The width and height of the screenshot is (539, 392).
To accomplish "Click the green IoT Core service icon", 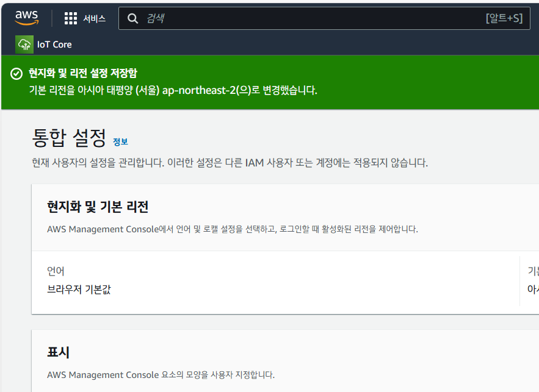I will pos(24,44).
